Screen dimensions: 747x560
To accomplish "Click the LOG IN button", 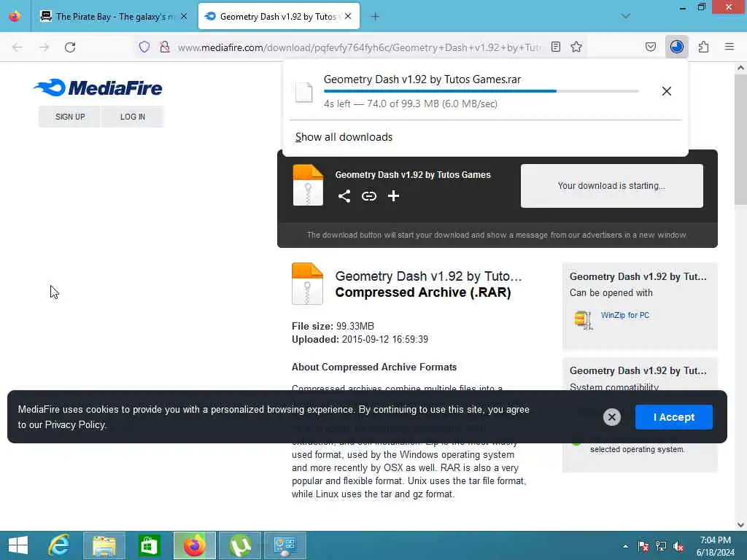I will pyautogui.click(x=133, y=117).
